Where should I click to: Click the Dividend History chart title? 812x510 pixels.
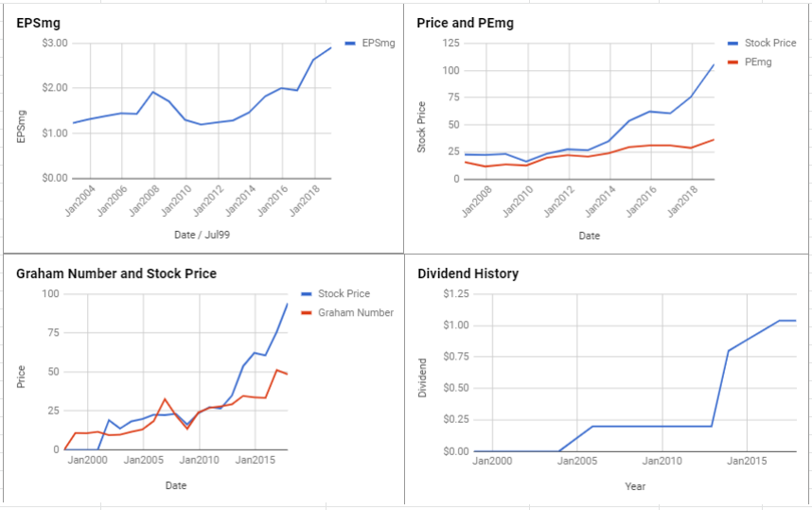point(468,273)
